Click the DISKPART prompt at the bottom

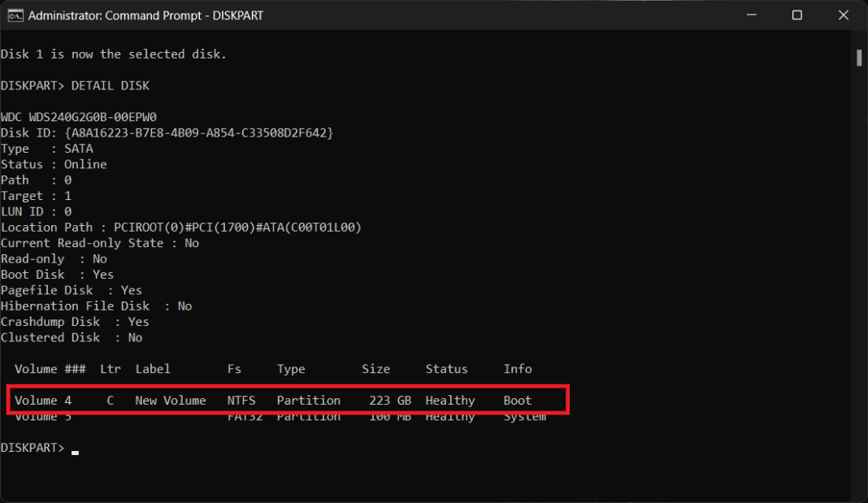33,447
